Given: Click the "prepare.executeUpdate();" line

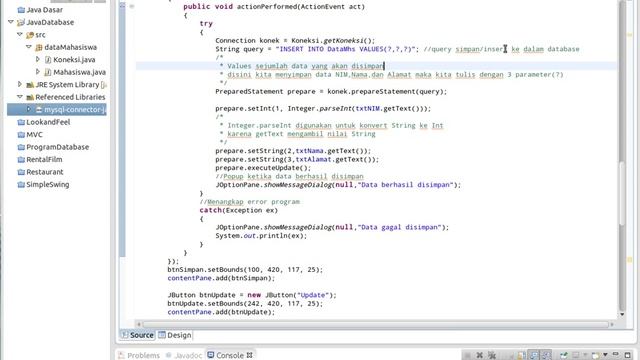Looking at the screenshot, I should [x=263, y=168].
